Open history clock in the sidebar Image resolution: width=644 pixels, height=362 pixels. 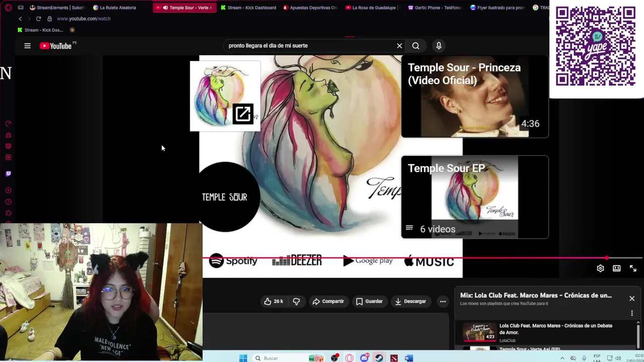(8, 202)
